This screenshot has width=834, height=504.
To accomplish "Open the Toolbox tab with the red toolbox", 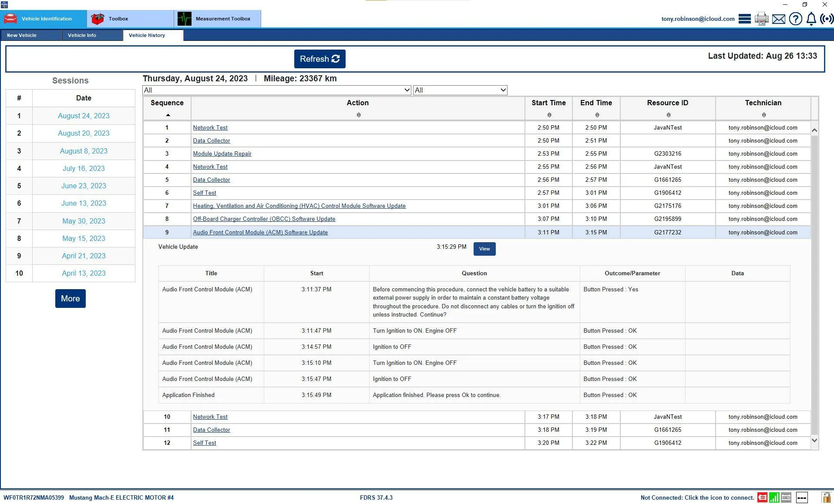I will pos(130,19).
